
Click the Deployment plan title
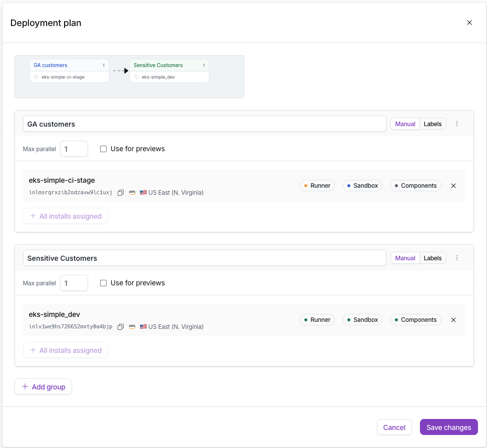[x=46, y=23]
